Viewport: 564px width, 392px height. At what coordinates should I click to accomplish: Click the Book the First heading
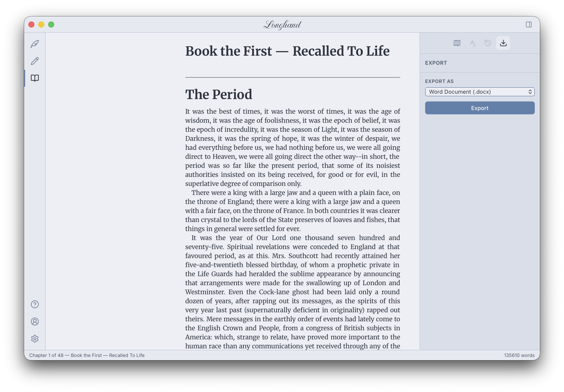click(287, 51)
